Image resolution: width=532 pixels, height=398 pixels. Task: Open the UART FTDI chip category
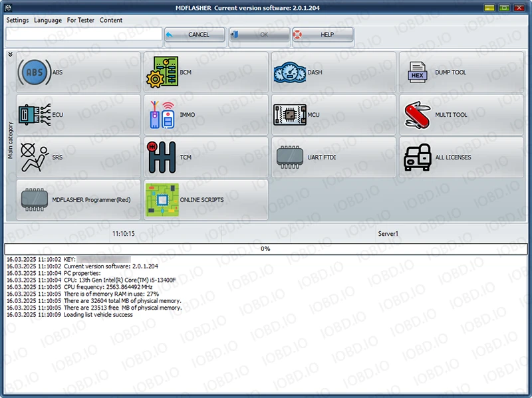pyautogui.click(x=334, y=157)
